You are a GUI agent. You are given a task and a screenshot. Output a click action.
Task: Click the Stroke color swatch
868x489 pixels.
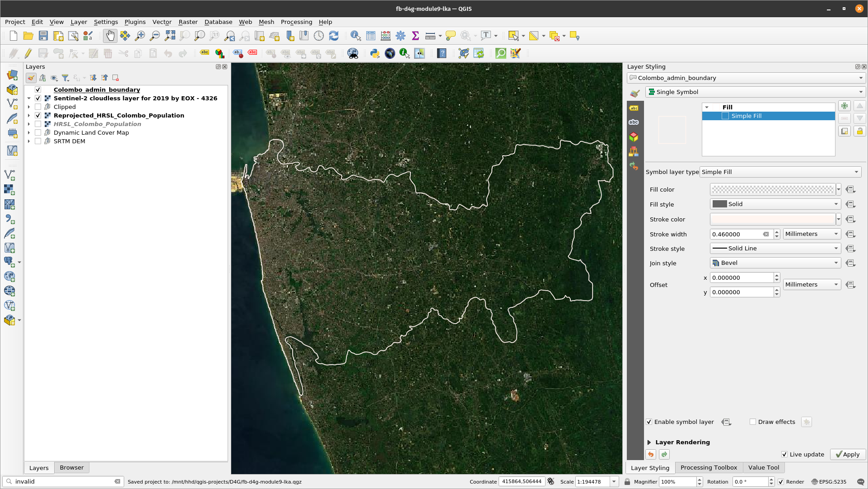pyautogui.click(x=773, y=220)
